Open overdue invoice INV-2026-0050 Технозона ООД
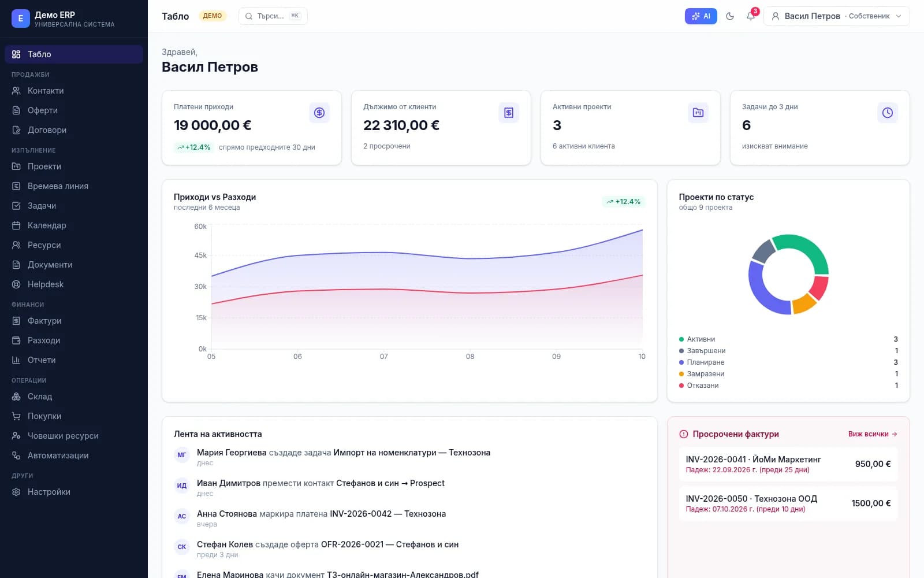Screen dimensions: 924x578 [788, 503]
